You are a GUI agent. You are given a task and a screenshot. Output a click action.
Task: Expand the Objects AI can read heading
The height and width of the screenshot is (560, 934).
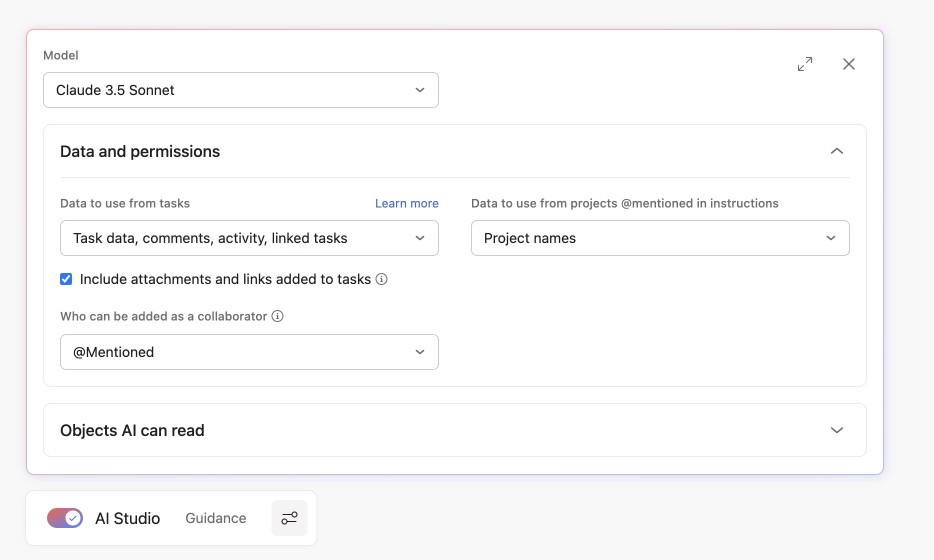132,431
